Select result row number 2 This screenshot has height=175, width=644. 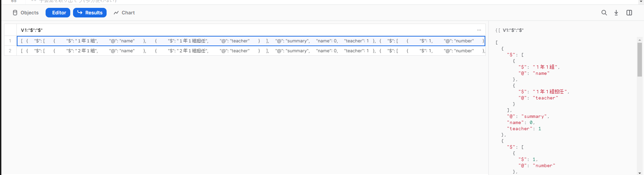coord(10,51)
